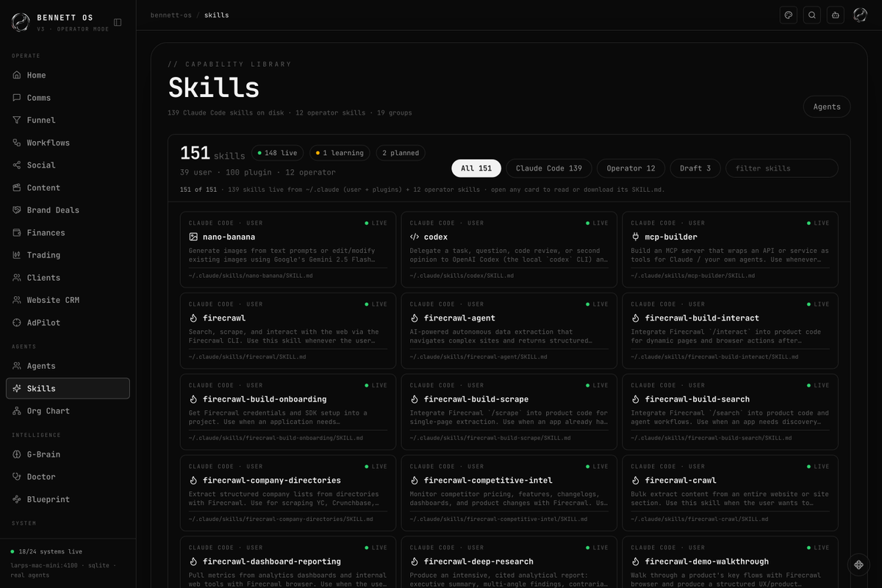Click the firecrawl-agent flame icon
The height and width of the screenshot is (588, 882).
pos(415,318)
